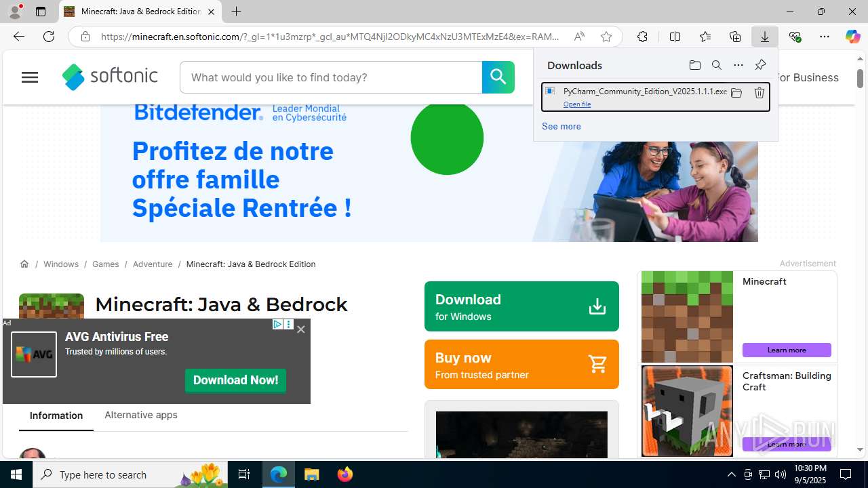Open Windows Start menu
This screenshot has height=488, width=868.
pos(16,474)
